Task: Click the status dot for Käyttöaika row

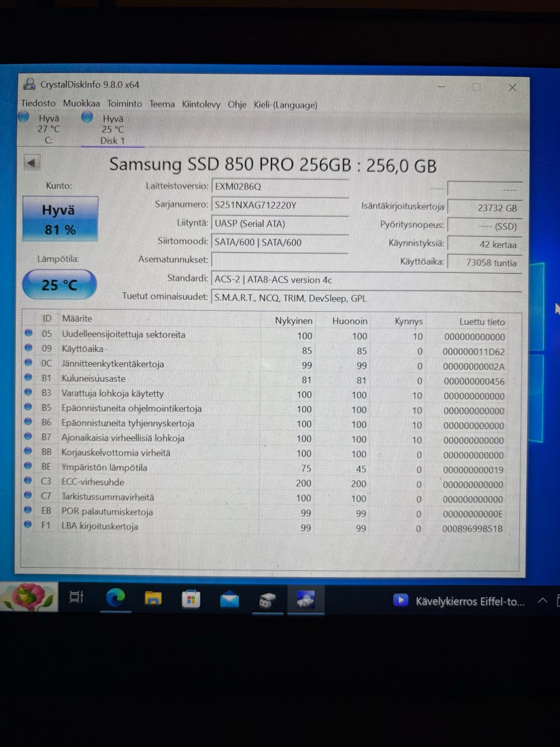Action: pos(29,348)
